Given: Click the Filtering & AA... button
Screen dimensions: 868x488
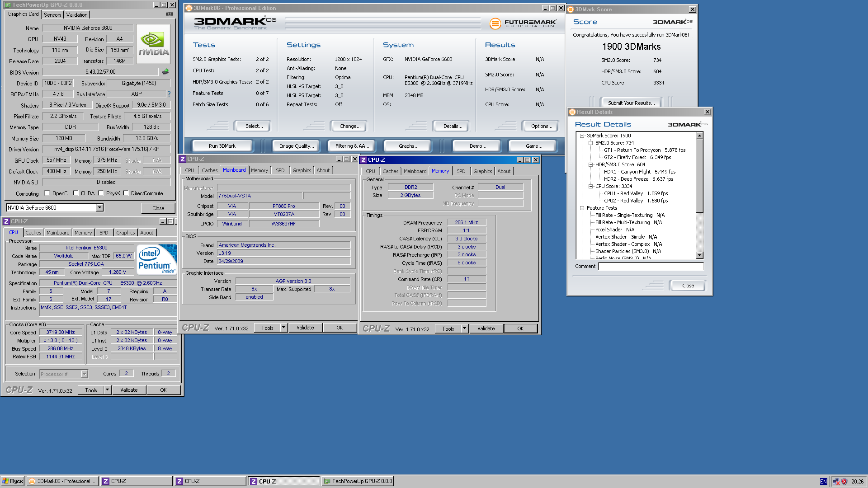Looking at the screenshot, I should 352,146.
